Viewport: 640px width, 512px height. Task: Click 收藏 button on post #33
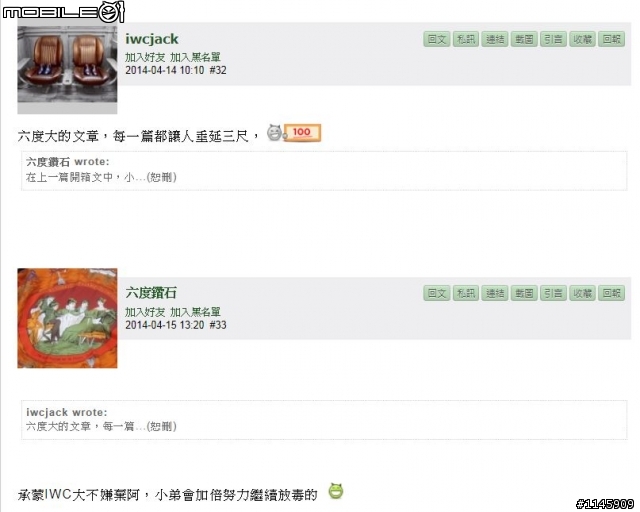582,293
